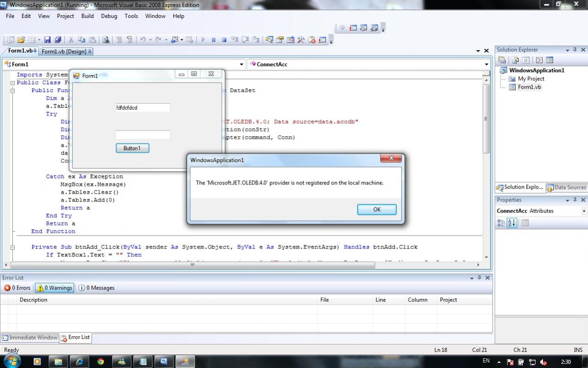Click the Save All toolbar icon

(58, 40)
